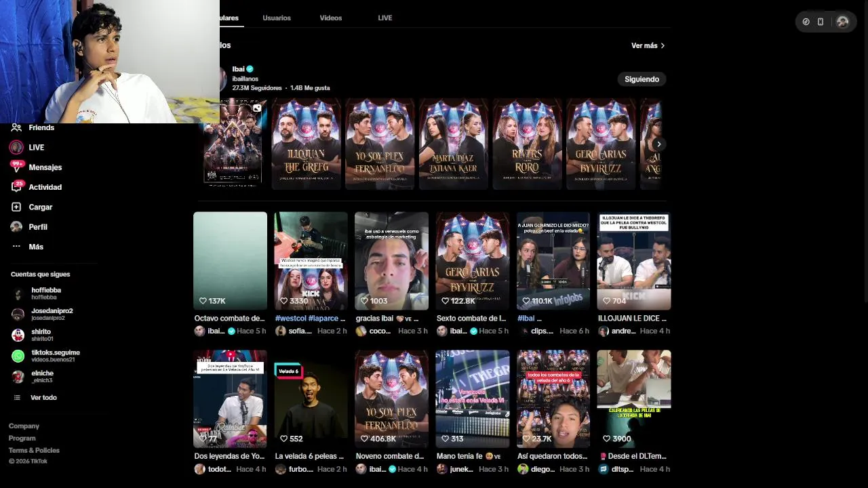Open the Company footer link
The height and width of the screenshot is (488, 868).
[24, 426]
